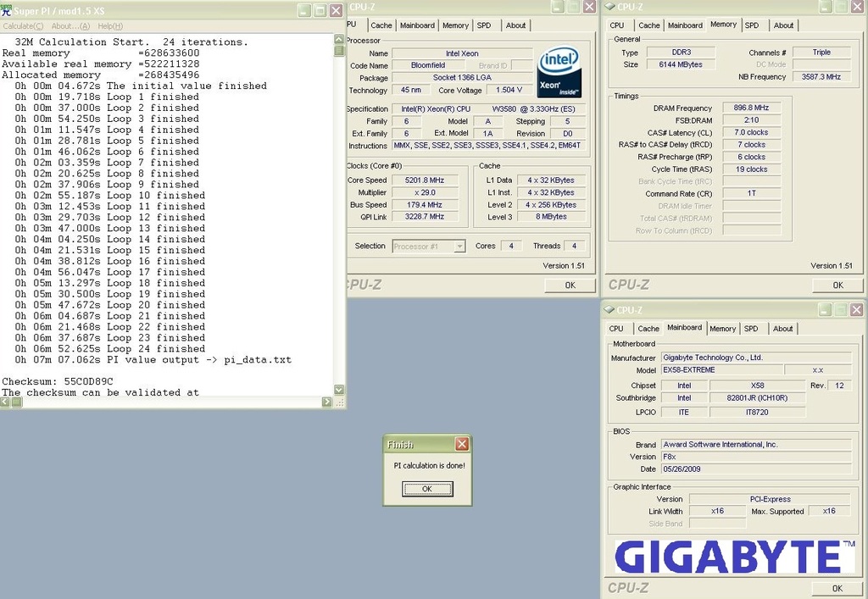The image size is (868, 599).
Task: Click the BIOS Version F8x field
Action: pyautogui.click(x=756, y=457)
